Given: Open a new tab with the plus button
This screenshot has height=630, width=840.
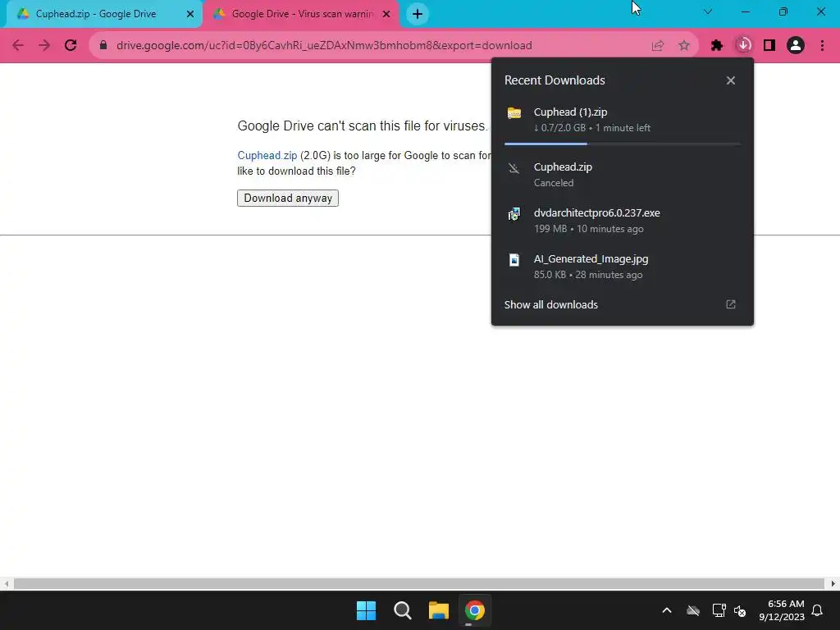Looking at the screenshot, I should (418, 14).
